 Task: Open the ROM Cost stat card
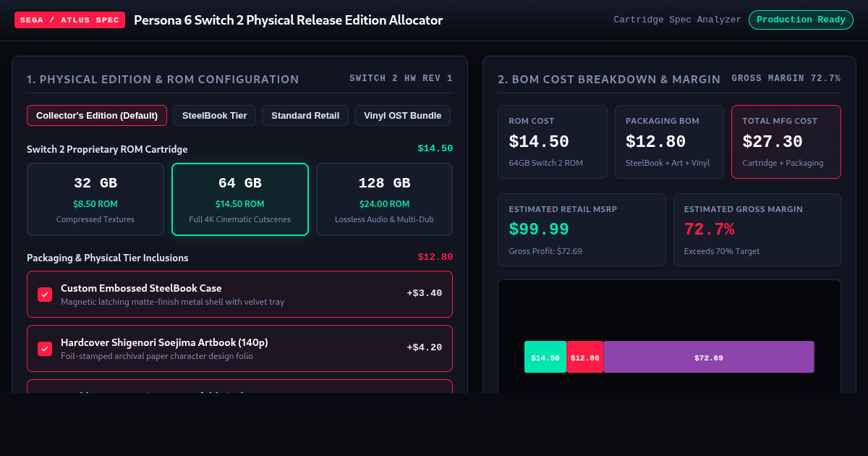click(553, 142)
